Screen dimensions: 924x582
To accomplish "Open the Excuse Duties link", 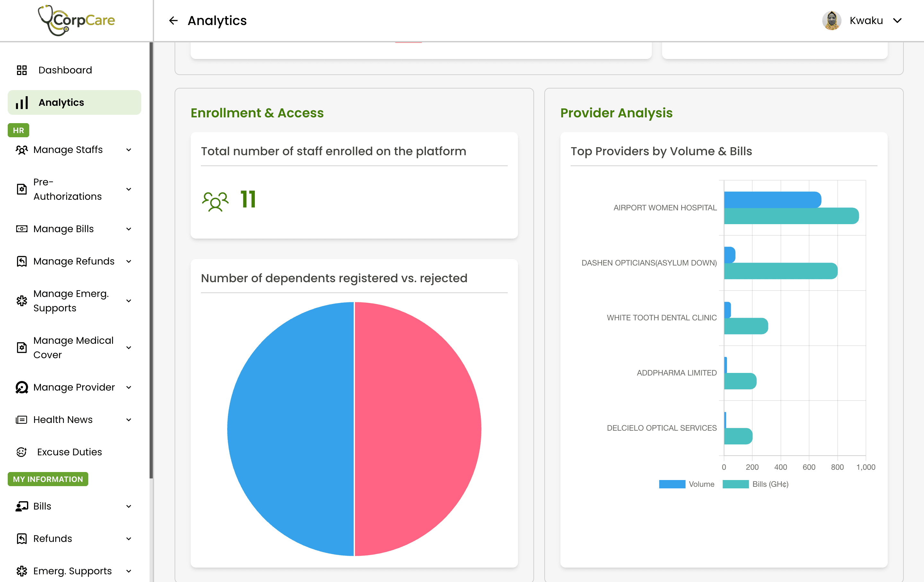I will (69, 452).
